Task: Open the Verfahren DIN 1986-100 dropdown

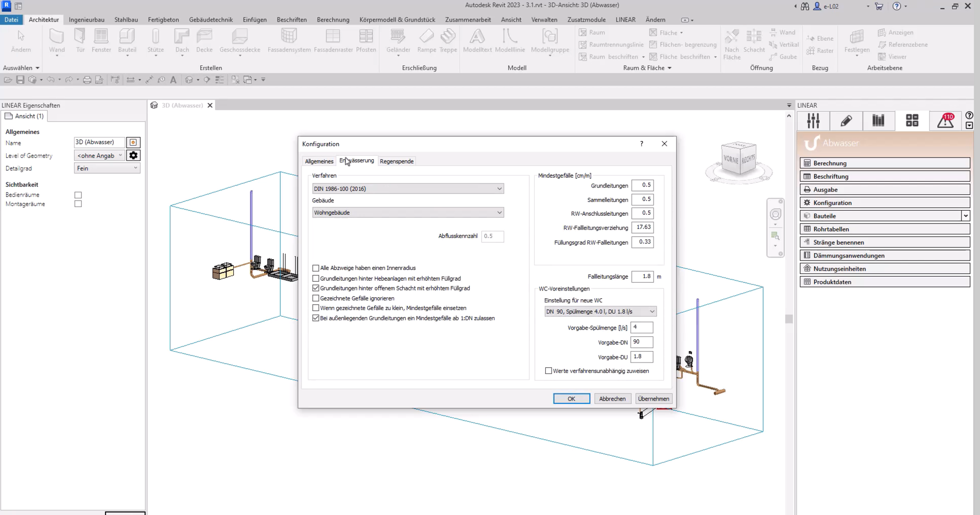Action: click(x=407, y=189)
